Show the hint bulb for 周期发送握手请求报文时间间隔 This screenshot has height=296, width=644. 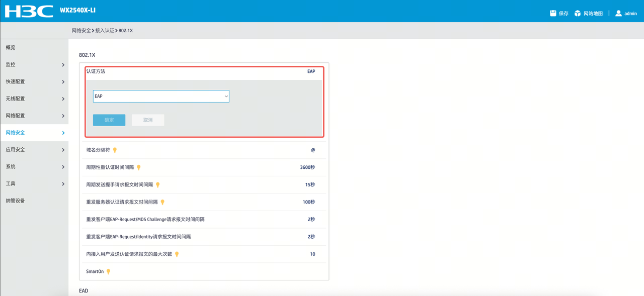158,185
